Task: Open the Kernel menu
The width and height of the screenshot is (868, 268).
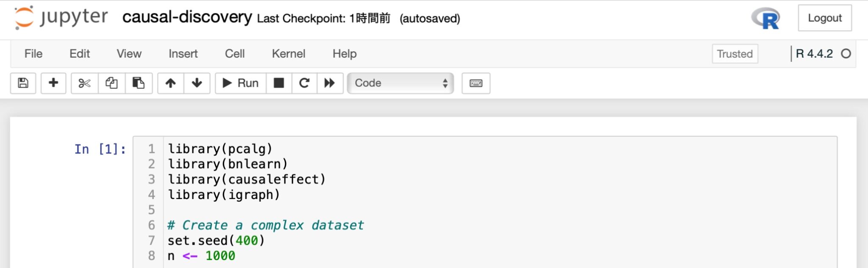Action: coord(288,54)
